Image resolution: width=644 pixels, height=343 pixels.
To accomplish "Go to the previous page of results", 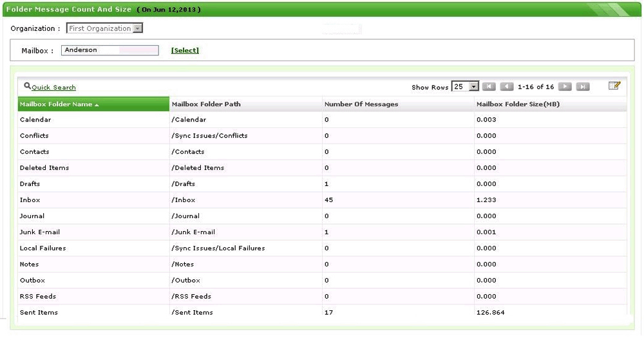I will point(507,87).
